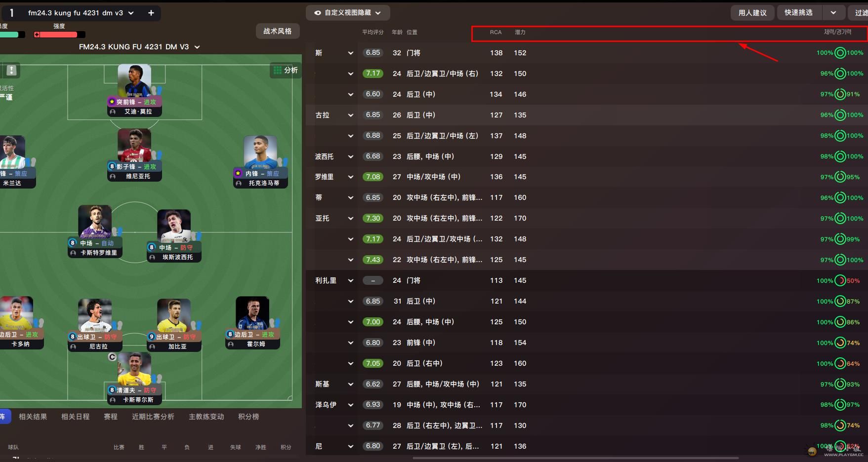
Task: Click the person icon beside 维尼亚托
Action: [113, 176]
